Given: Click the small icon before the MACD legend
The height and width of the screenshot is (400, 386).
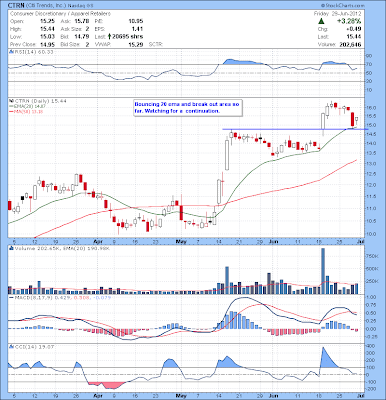Looking at the screenshot, I should click(x=11, y=297).
